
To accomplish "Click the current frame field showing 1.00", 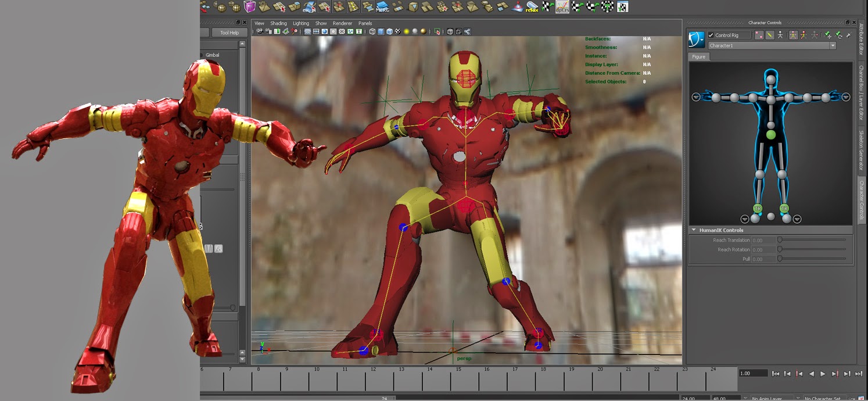I will coord(752,374).
